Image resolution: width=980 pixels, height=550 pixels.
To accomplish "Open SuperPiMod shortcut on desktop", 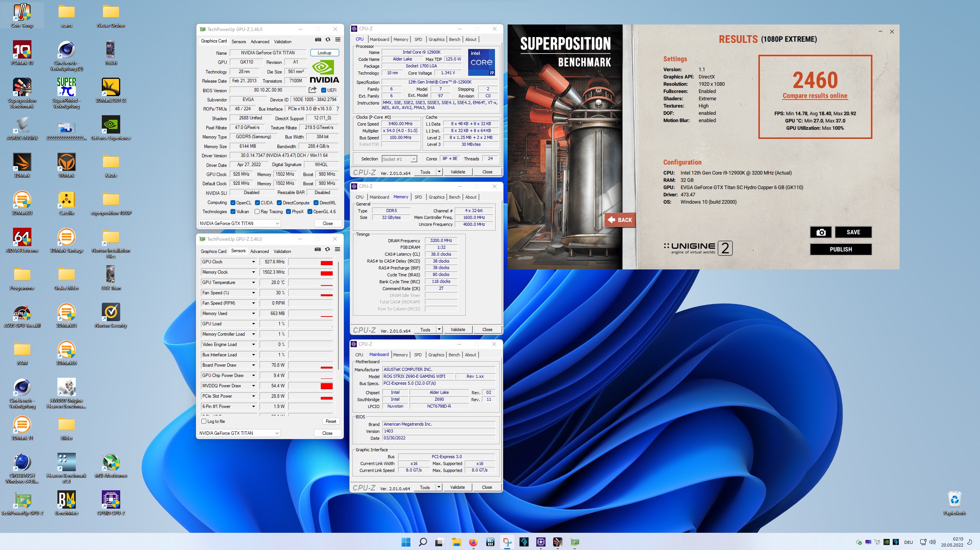I will pos(67,93).
